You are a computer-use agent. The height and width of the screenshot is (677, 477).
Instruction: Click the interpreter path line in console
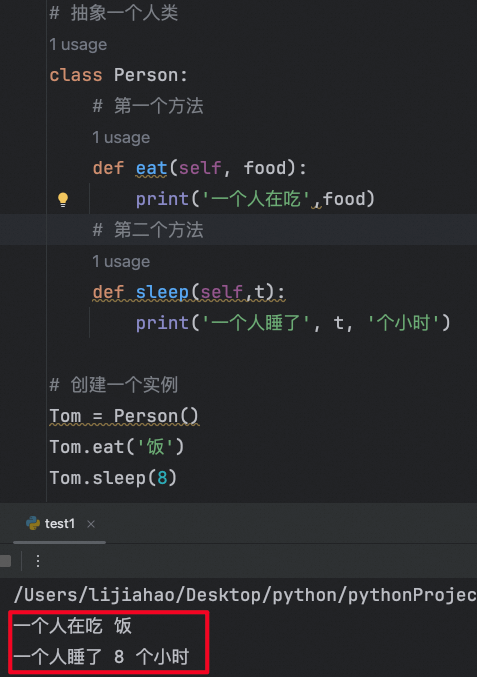click(x=245, y=595)
